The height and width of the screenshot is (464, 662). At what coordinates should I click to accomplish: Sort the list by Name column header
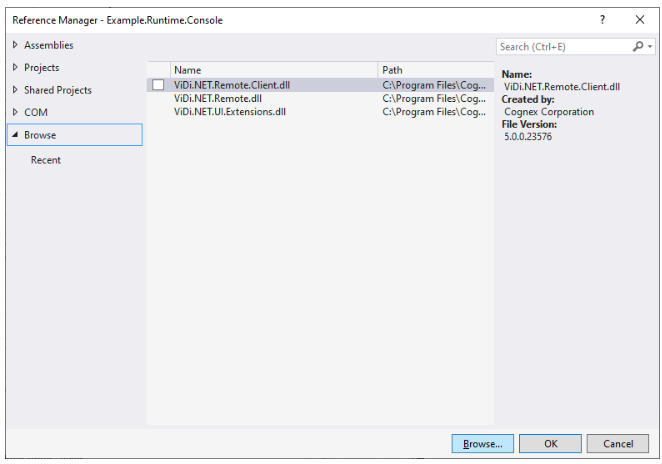(x=188, y=70)
